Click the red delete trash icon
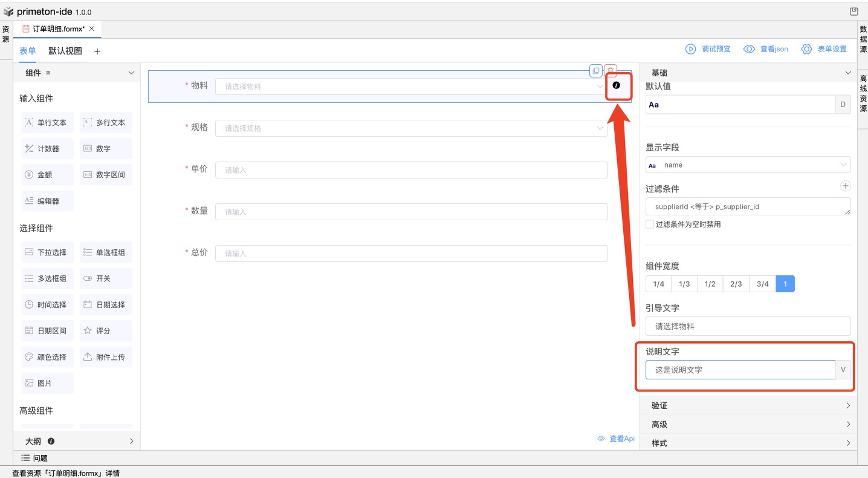 coord(611,71)
